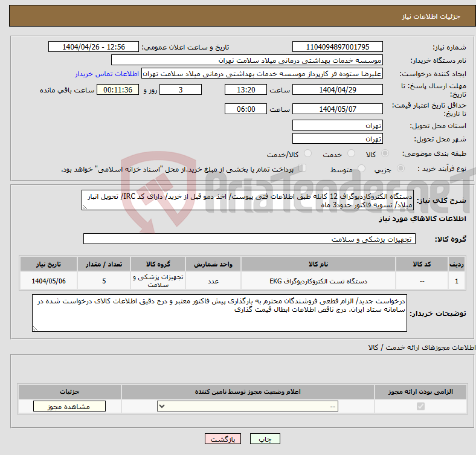Click the validity time field 06:00
This screenshot has height=455, width=476.
[x=246, y=109]
